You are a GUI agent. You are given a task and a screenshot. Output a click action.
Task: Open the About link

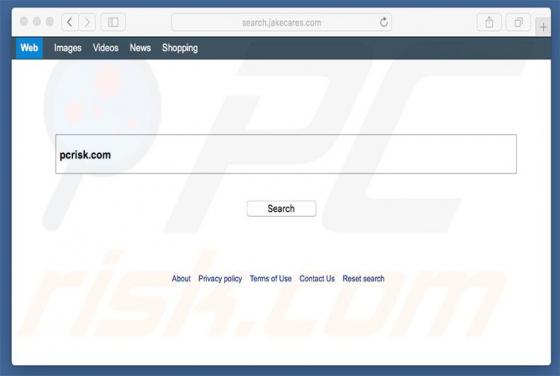(x=181, y=279)
